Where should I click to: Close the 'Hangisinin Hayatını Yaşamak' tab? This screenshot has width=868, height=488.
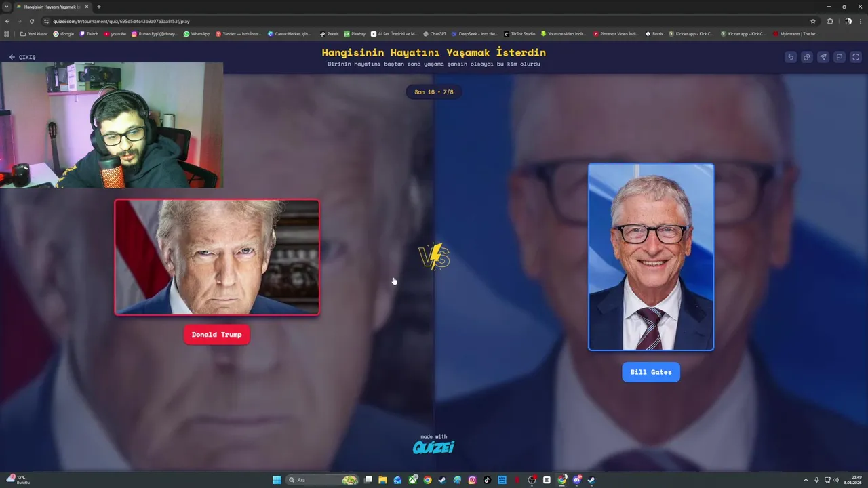tap(87, 7)
